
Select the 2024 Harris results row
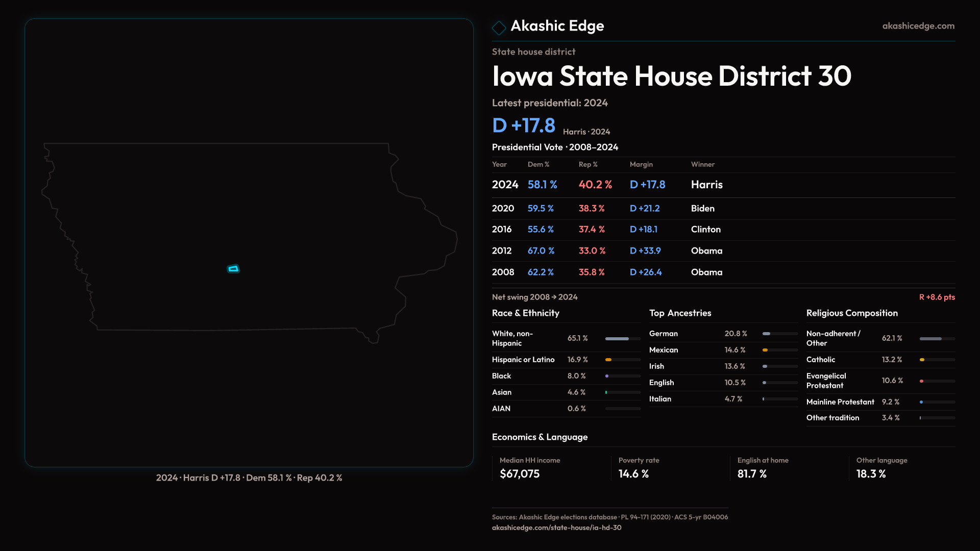[607, 185]
